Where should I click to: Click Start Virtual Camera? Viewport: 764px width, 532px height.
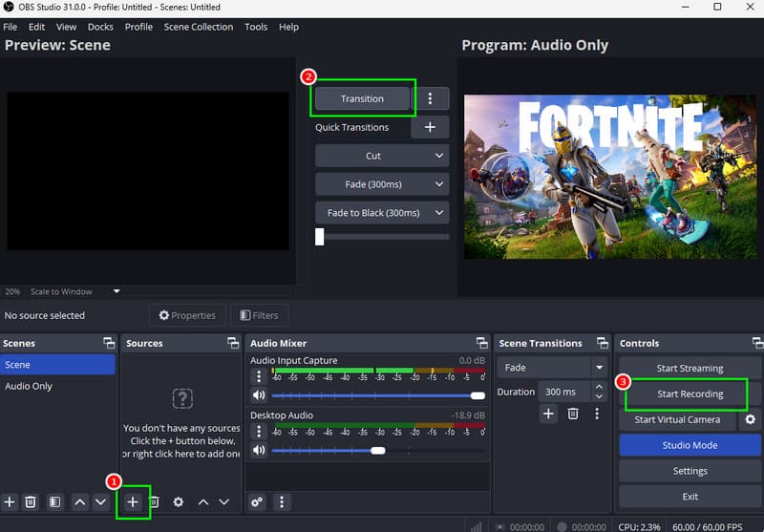(x=677, y=419)
